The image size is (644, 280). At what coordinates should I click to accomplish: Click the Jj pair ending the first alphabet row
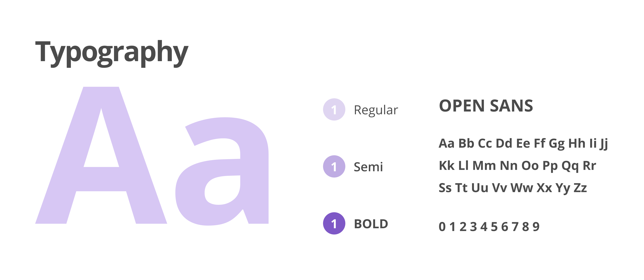[x=604, y=144]
